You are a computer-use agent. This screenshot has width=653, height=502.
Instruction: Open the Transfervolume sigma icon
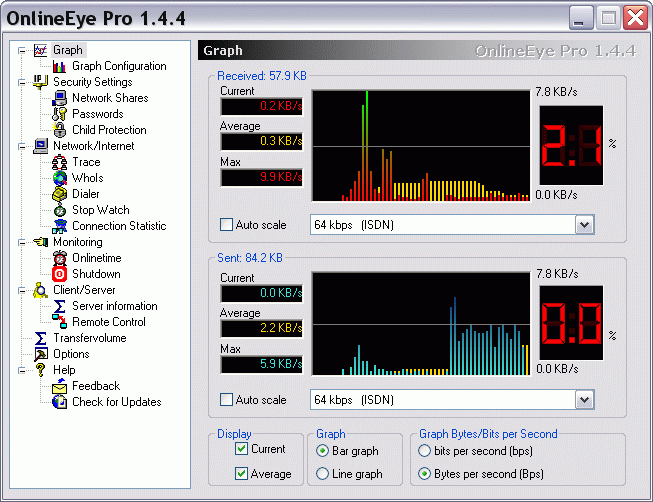tap(40, 338)
